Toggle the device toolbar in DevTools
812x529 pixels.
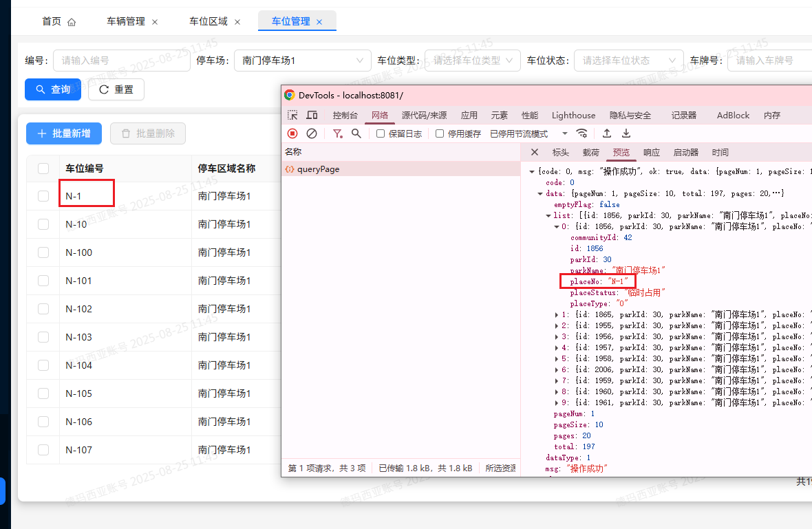tap(312, 115)
